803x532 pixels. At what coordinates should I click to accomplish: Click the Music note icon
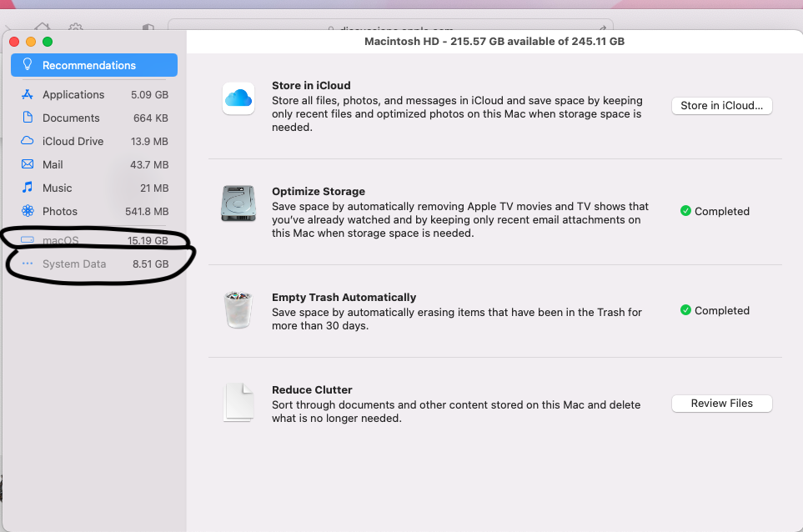28,188
